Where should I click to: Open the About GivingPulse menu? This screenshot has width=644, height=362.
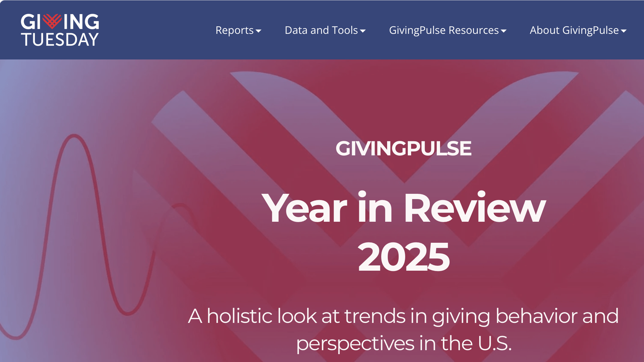click(x=574, y=30)
